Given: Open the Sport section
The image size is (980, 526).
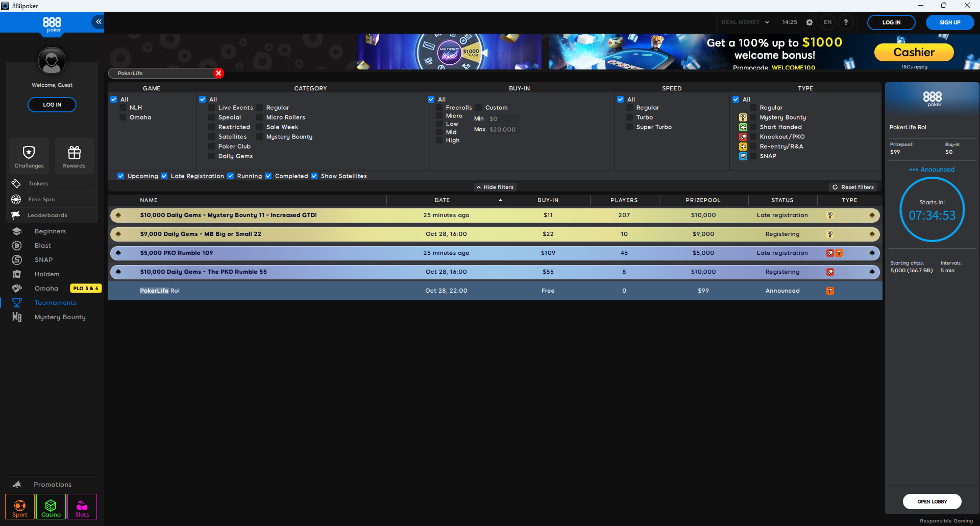Looking at the screenshot, I should point(19,507).
